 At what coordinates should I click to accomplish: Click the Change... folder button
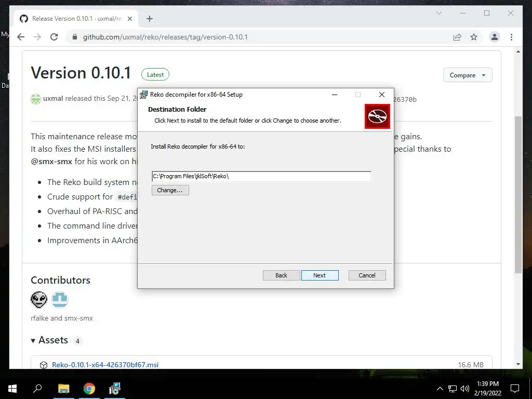[170, 190]
